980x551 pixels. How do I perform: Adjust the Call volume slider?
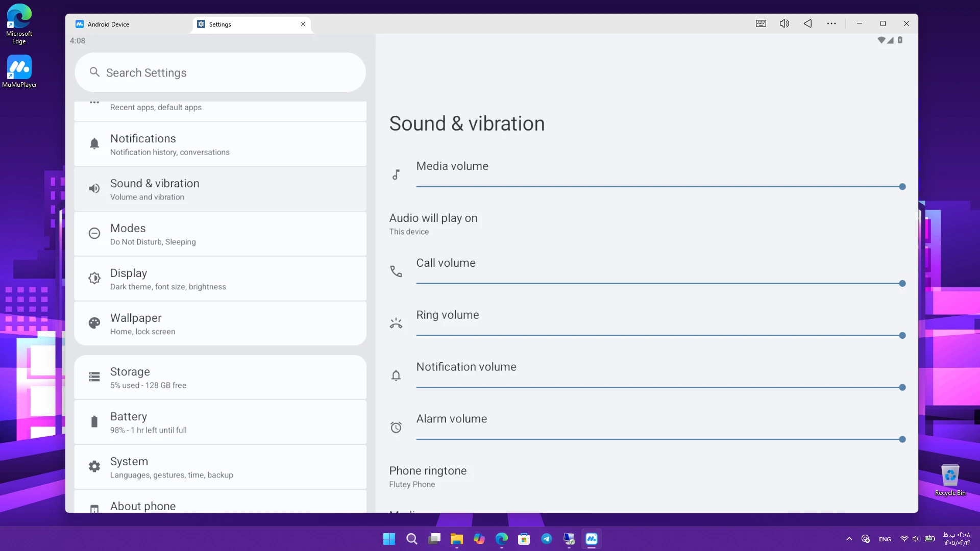pos(660,284)
